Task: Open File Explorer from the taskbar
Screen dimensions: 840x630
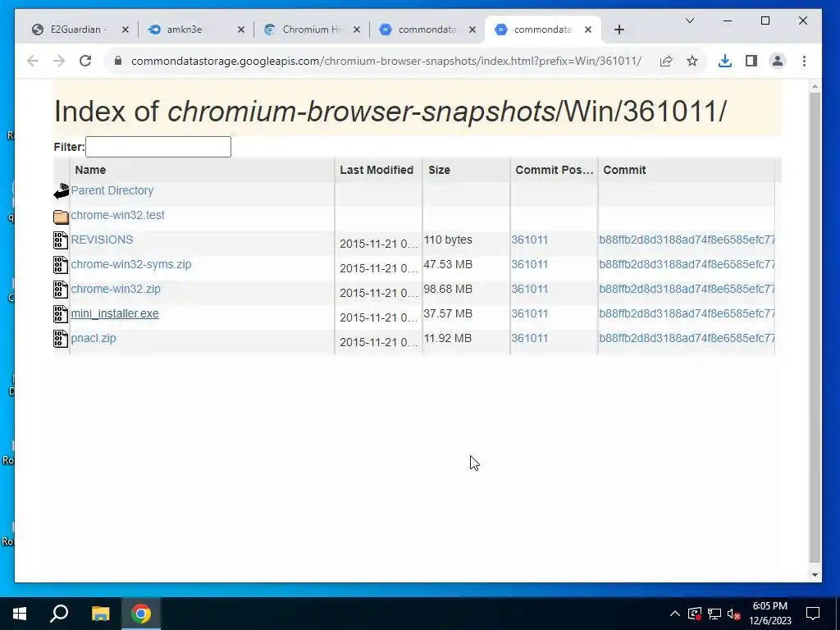Action: pos(100,614)
